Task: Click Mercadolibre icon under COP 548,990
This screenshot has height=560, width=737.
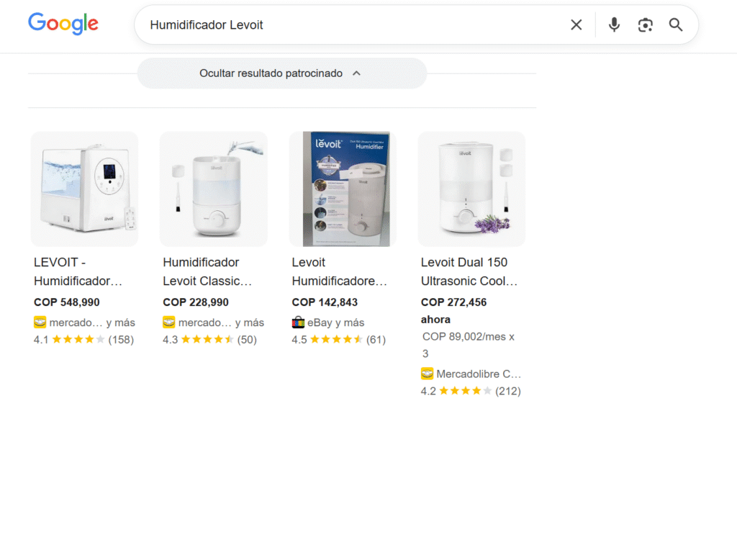Action: [x=40, y=322]
